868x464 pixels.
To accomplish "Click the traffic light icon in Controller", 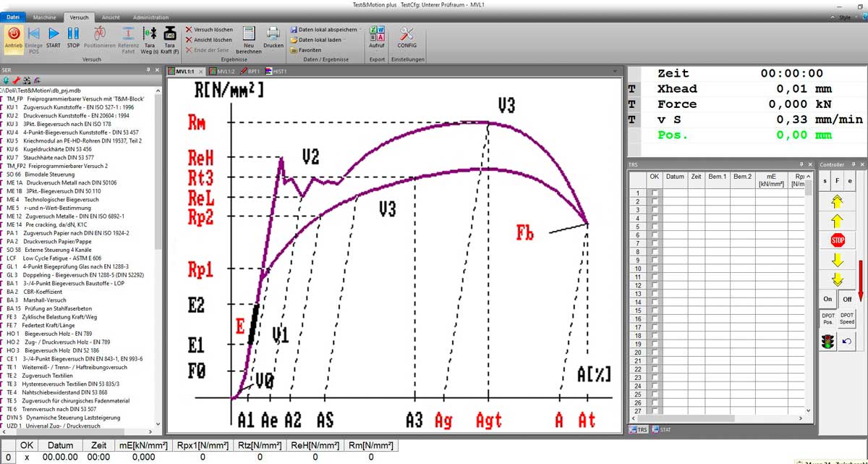I will point(827,342).
